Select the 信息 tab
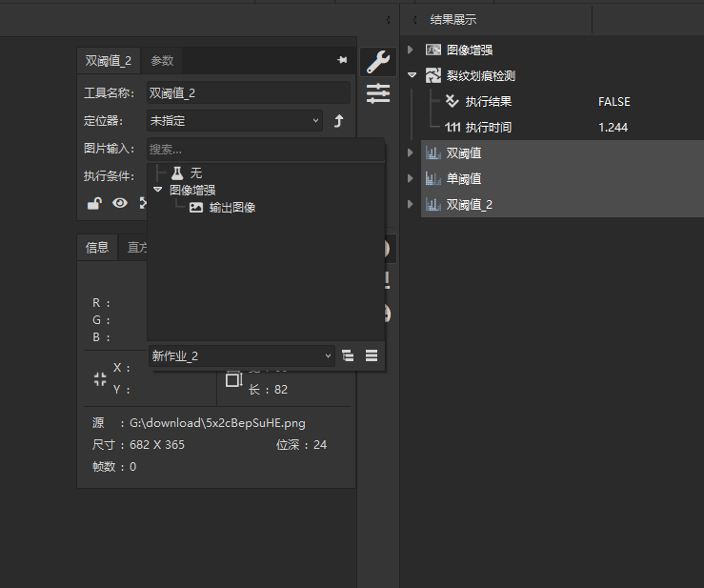The width and height of the screenshot is (704, 588). 97,248
